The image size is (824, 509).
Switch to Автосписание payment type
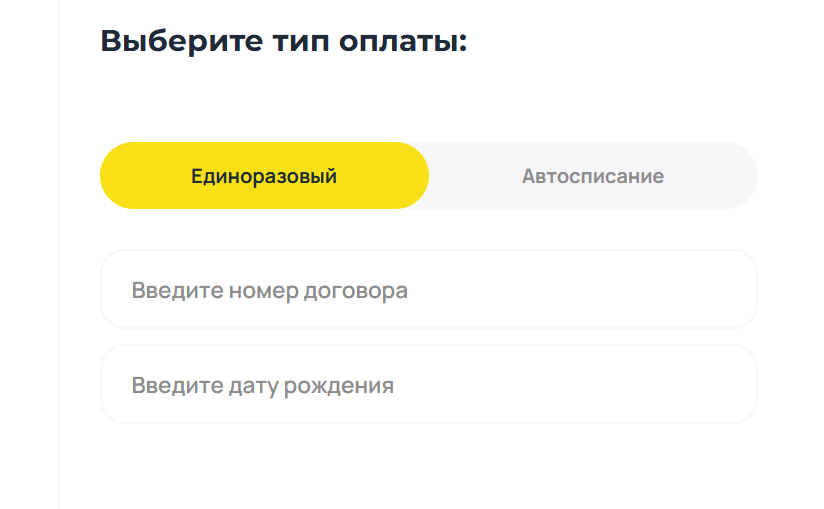[x=593, y=176]
